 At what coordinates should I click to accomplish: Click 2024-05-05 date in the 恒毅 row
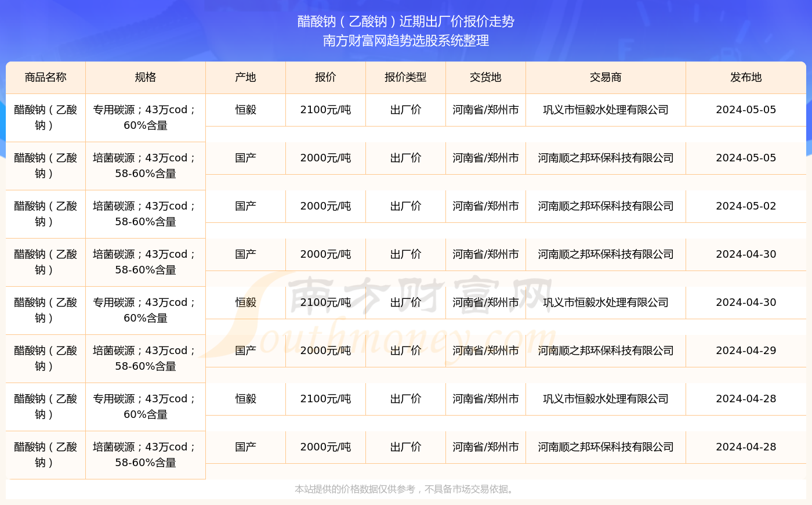tap(746, 110)
